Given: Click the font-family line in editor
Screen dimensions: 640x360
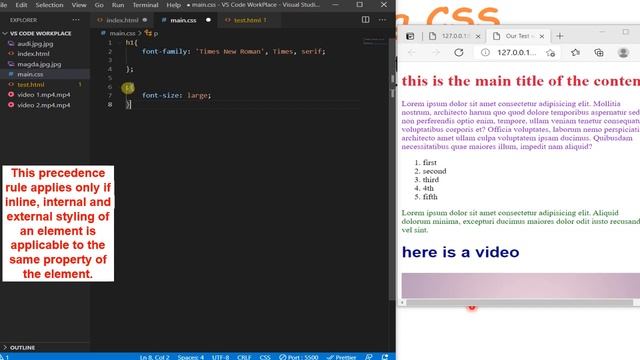Looking at the screenshot, I should click(233, 51).
